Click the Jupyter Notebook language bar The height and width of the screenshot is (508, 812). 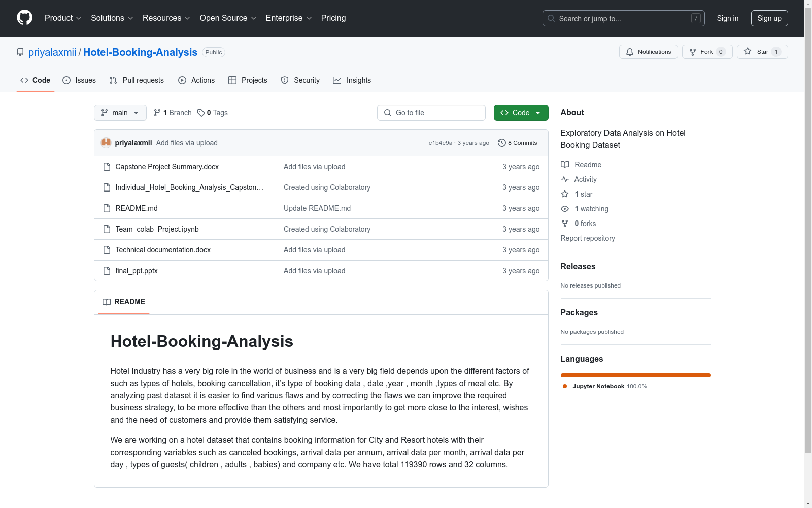pyautogui.click(x=635, y=375)
